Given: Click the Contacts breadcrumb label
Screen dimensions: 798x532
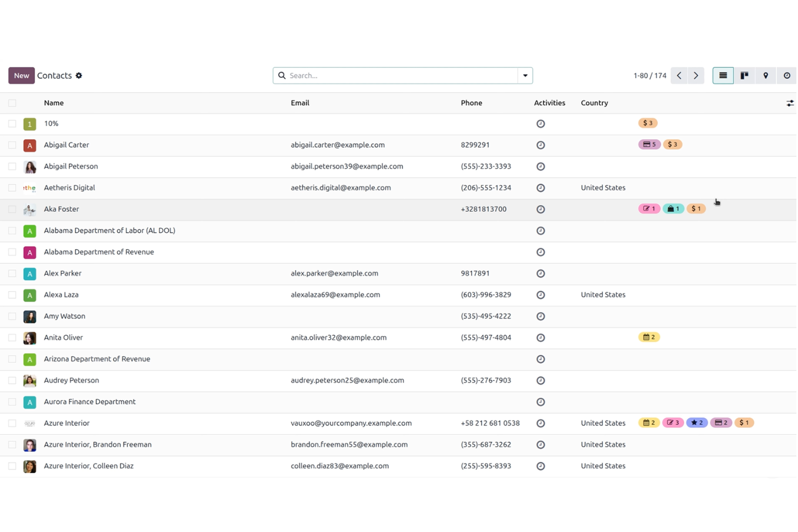Looking at the screenshot, I should [x=54, y=75].
